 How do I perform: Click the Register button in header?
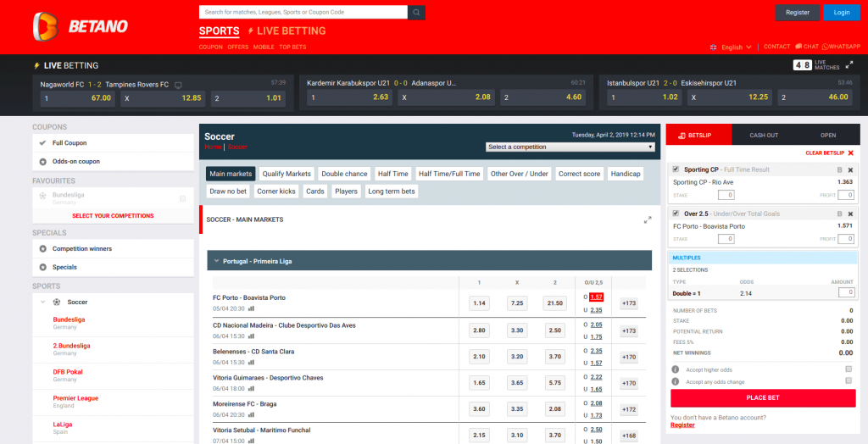point(797,12)
